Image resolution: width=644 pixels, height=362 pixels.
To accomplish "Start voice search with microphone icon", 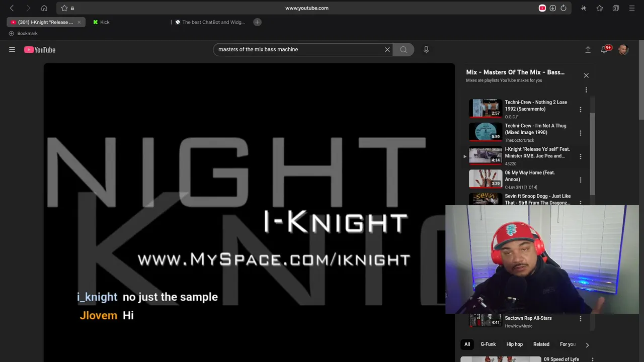I will pyautogui.click(x=426, y=50).
